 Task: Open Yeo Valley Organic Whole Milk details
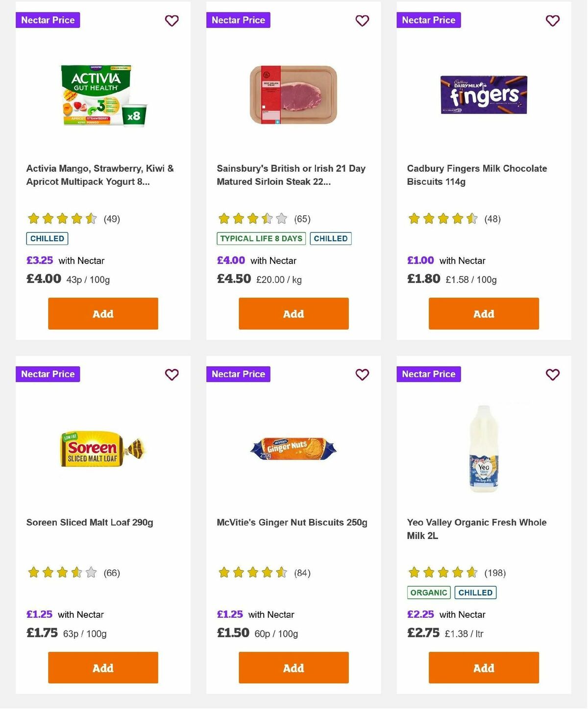click(477, 529)
